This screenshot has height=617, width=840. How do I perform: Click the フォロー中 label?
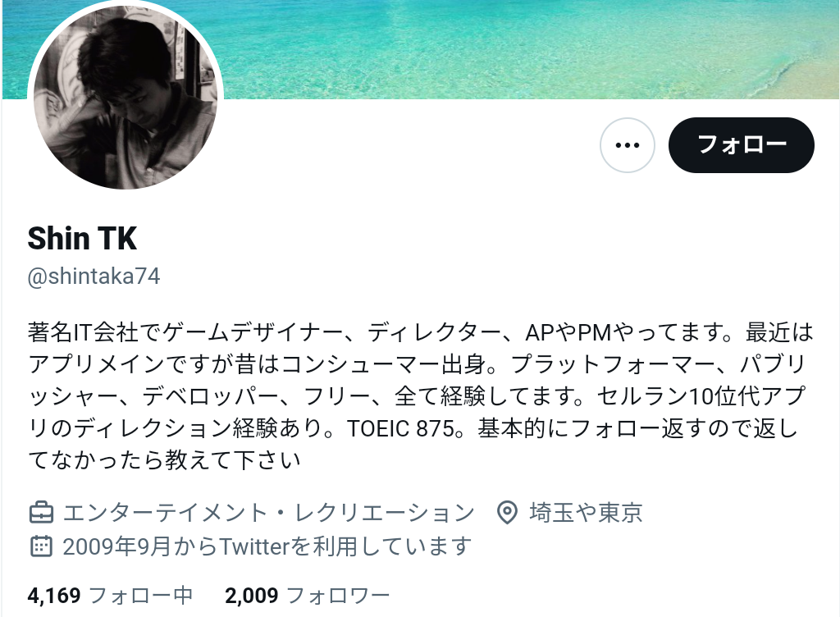140,596
